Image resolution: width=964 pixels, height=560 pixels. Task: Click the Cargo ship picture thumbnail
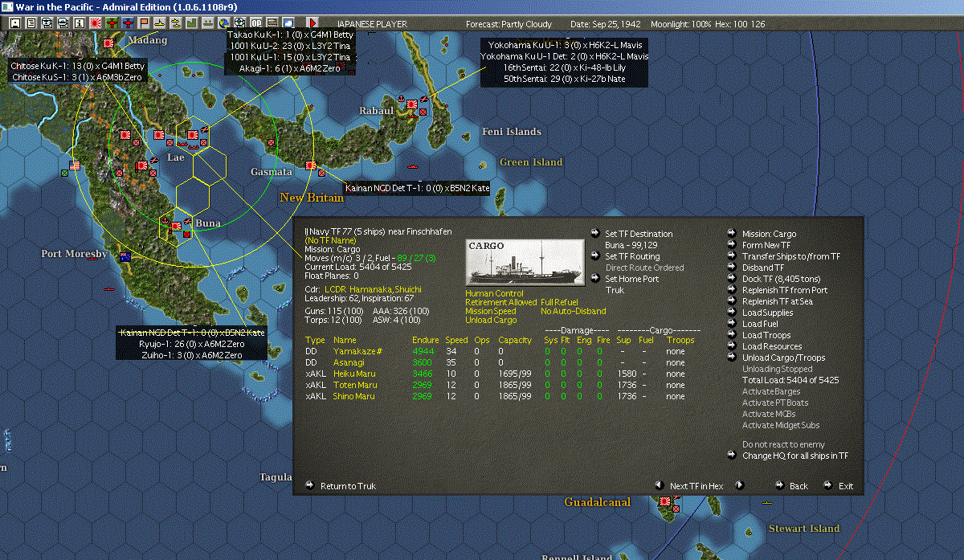coord(525,262)
